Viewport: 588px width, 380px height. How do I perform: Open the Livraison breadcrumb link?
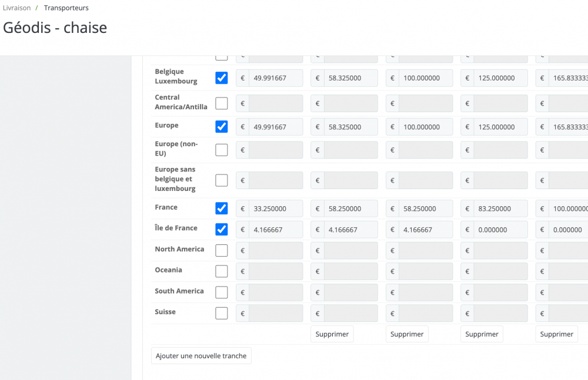[x=16, y=8]
